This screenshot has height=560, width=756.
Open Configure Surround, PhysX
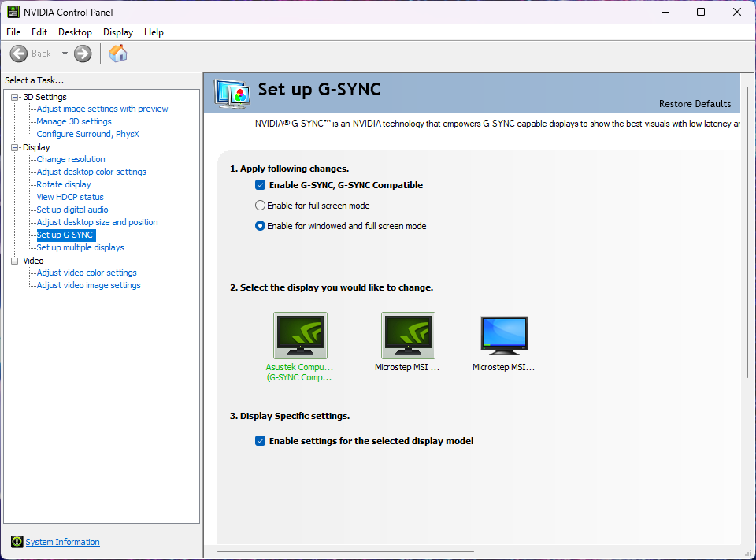[x=87, y=134]
